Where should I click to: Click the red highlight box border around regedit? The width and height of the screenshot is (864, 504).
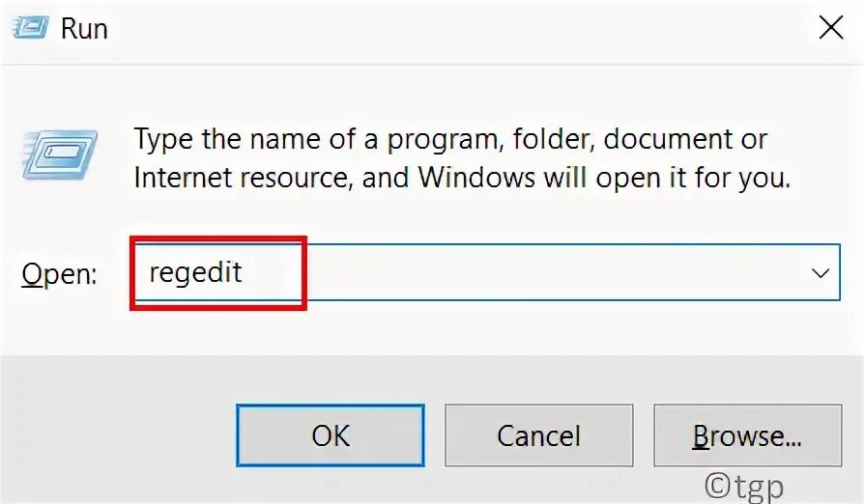pyautogui.click(x=218, y=238)
